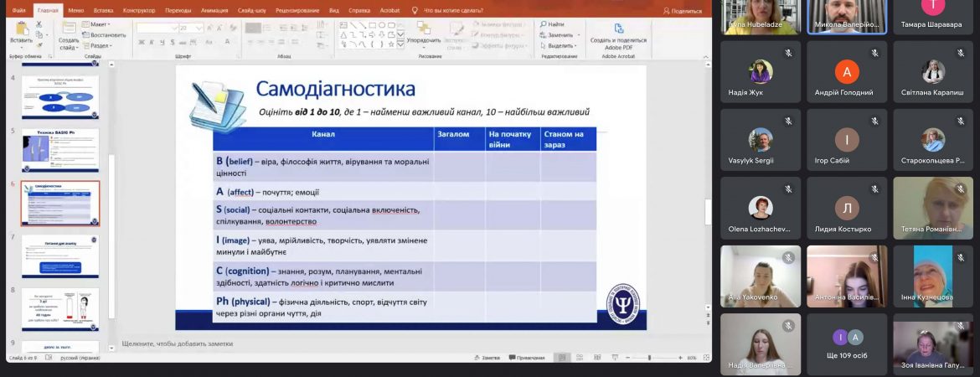Toggle mute icon on Надія Жук tile
The image size is (980, 377).
tap(789, 53)
